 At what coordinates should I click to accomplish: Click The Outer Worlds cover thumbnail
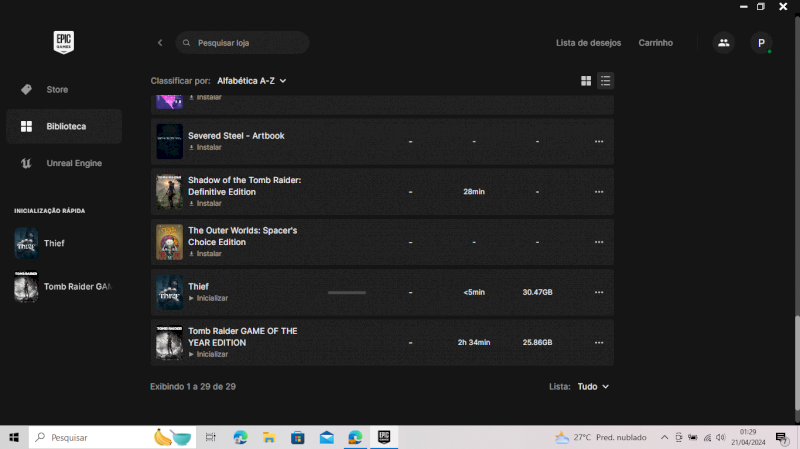point(169,242)
